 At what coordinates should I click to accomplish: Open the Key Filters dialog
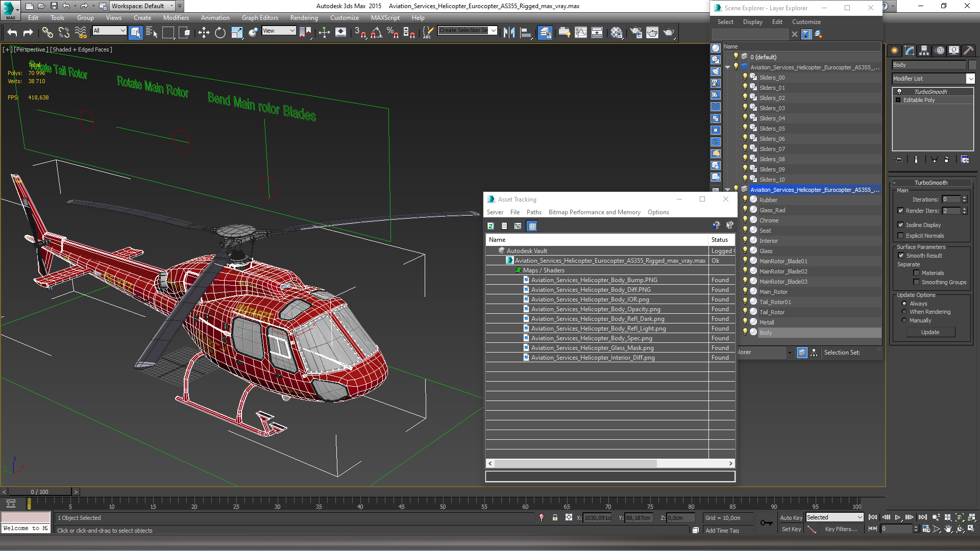(841, 529)
